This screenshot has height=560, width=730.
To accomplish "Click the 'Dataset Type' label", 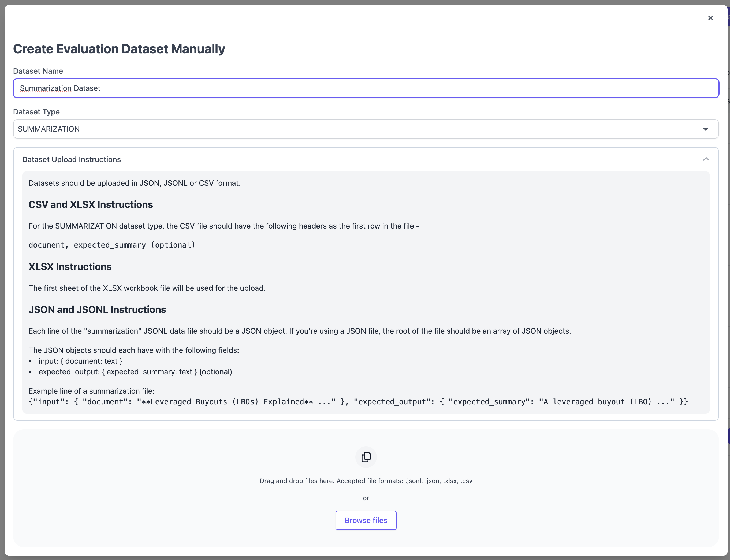I will tap(36, 112).
